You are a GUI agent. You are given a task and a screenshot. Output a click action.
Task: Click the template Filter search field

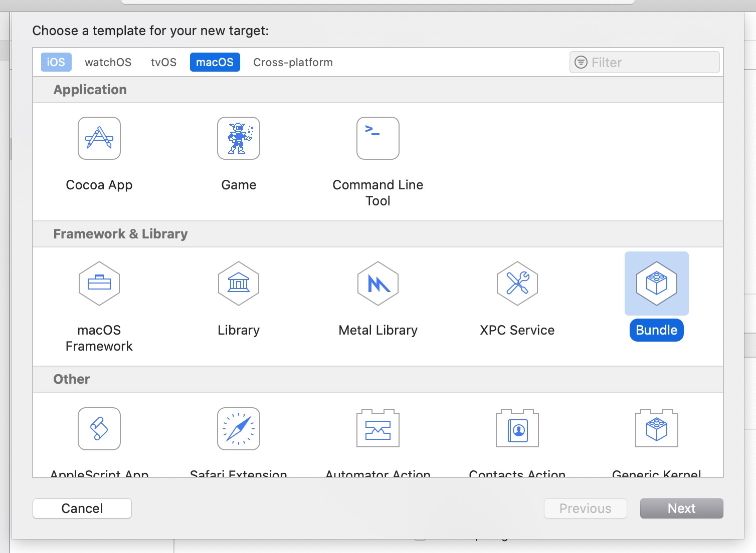tap(644, 62)
